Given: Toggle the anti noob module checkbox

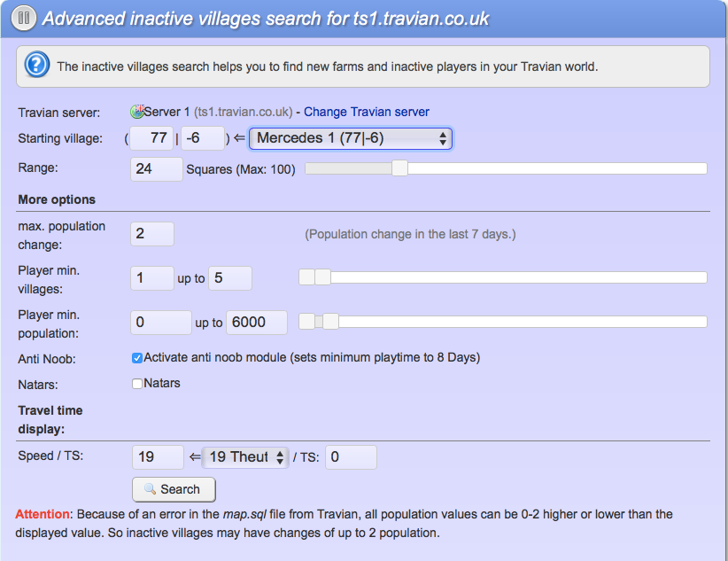Looking at the screenshot, I should [x=137, y=358].
